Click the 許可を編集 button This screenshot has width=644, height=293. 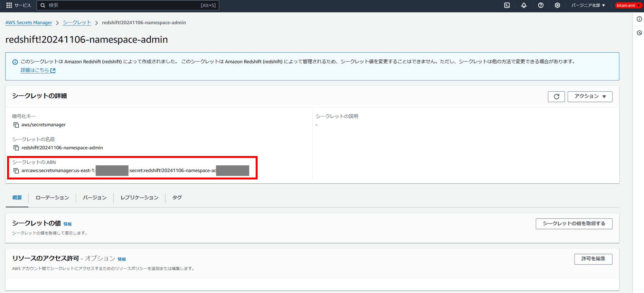(x=593, y=259)
